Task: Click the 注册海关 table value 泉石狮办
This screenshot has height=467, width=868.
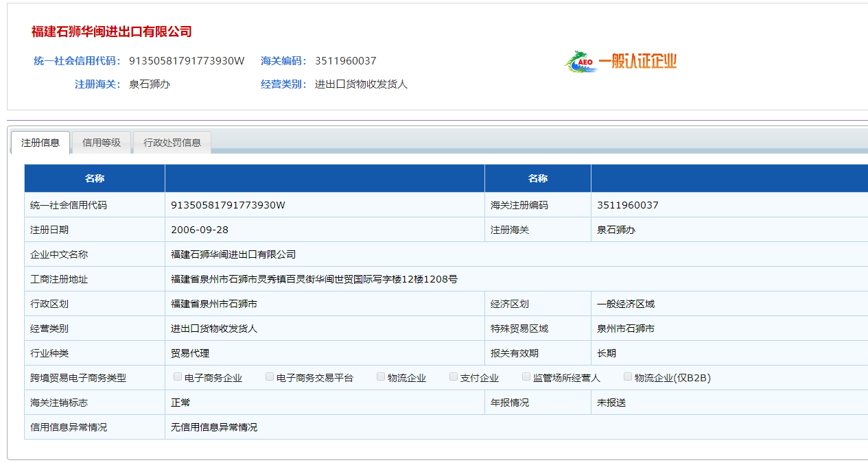Action: tap(616, 230)
